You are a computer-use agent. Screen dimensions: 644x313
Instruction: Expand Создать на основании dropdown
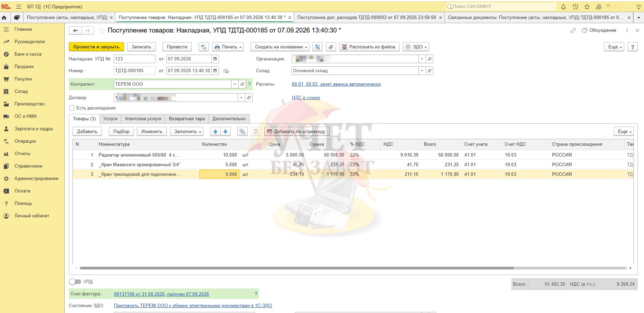pyautogui.click(x=281, y=47)
